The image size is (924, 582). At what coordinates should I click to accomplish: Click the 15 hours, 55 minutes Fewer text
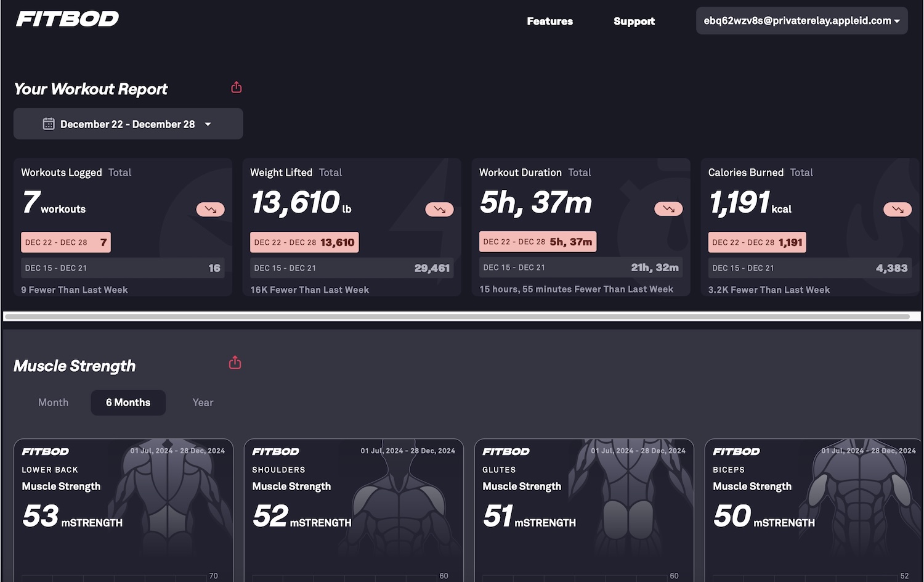click(x=577, y=289)
